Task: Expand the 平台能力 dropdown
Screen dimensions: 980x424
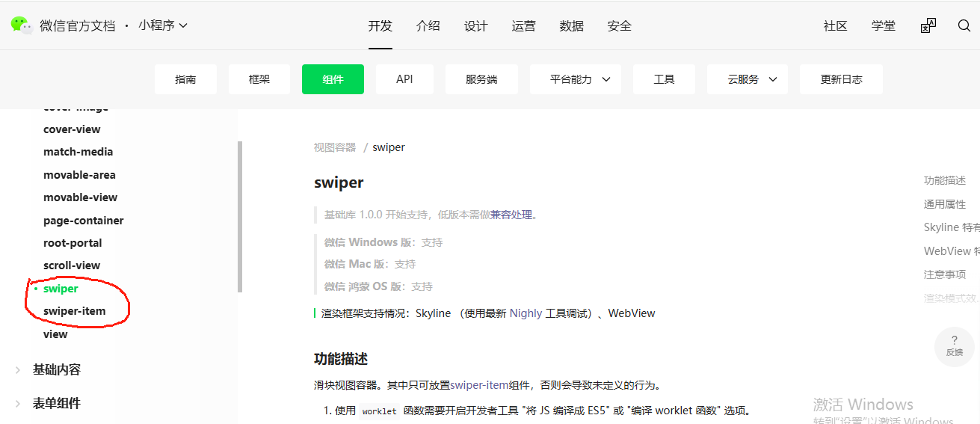Action: pyautogui.click(x=576, y=79)
